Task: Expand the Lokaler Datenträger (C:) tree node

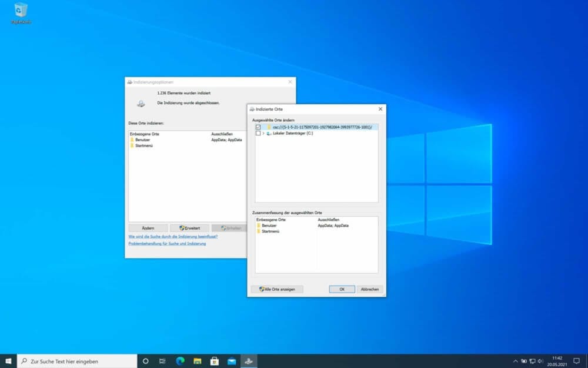Action: click(263, 133)
